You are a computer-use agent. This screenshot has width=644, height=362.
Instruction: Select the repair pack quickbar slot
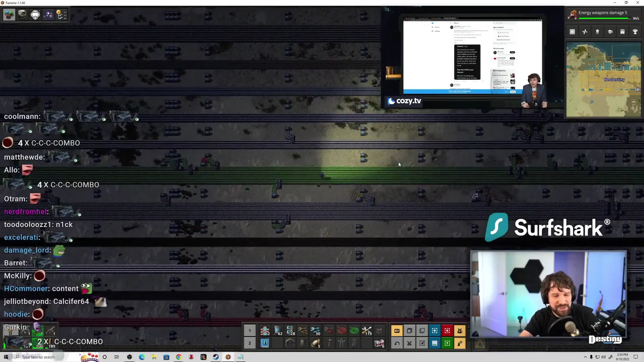[367, 331]
